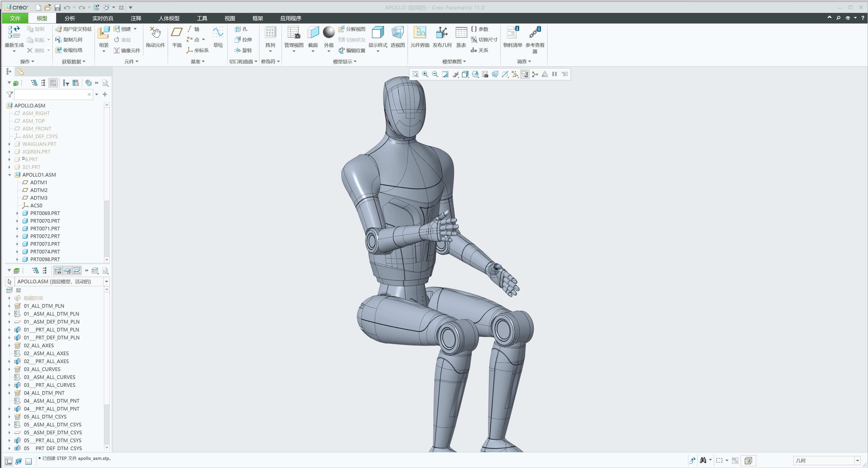Pause the display with the pause icon

[x=554, y=74]
